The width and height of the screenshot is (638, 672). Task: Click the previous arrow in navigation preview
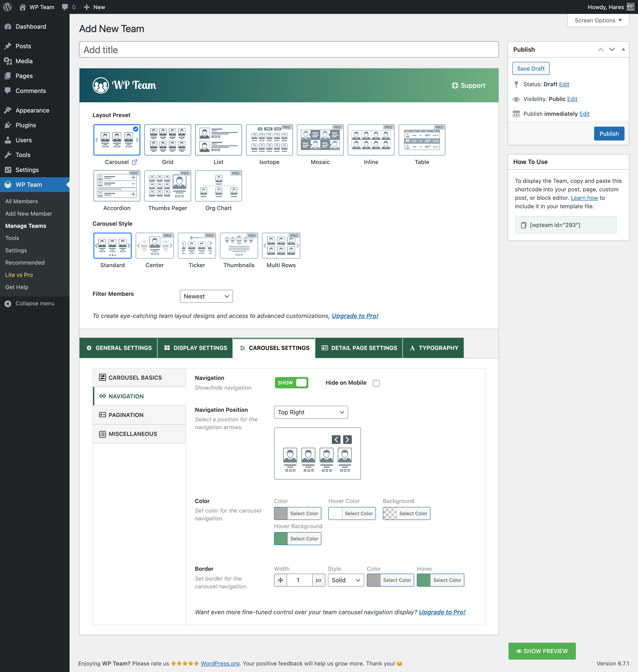coord(336,440)
